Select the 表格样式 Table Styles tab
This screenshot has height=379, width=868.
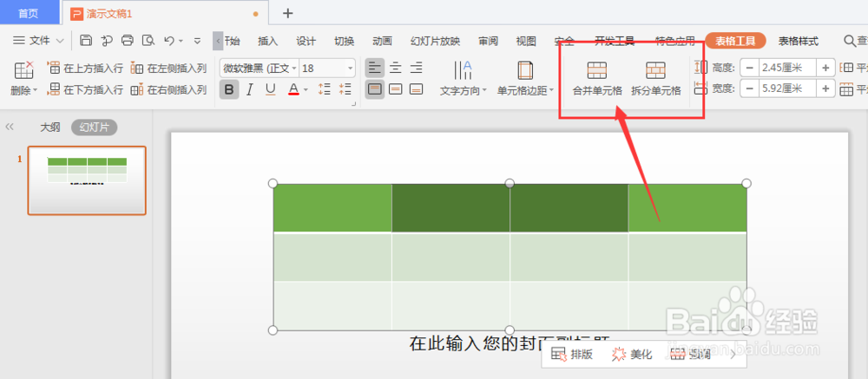coord(799,41)
